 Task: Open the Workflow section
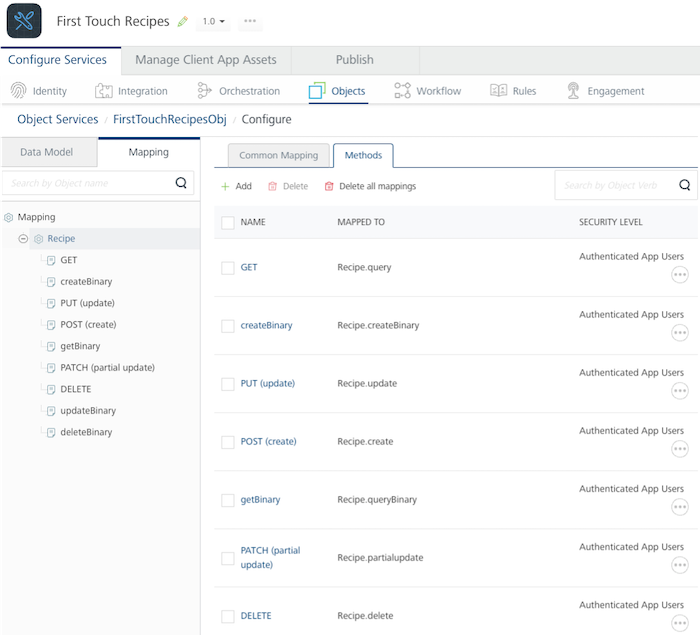coord(428,91)
